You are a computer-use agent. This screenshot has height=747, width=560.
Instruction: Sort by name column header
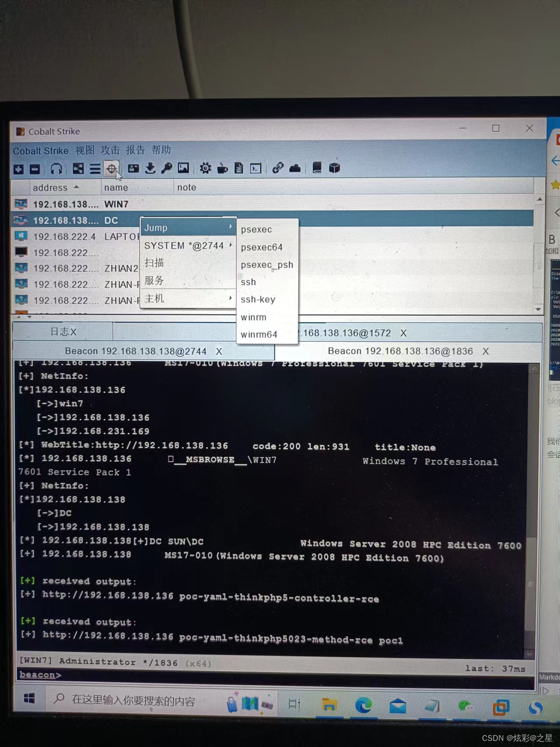pyautogui.click(x=137, y=187)
